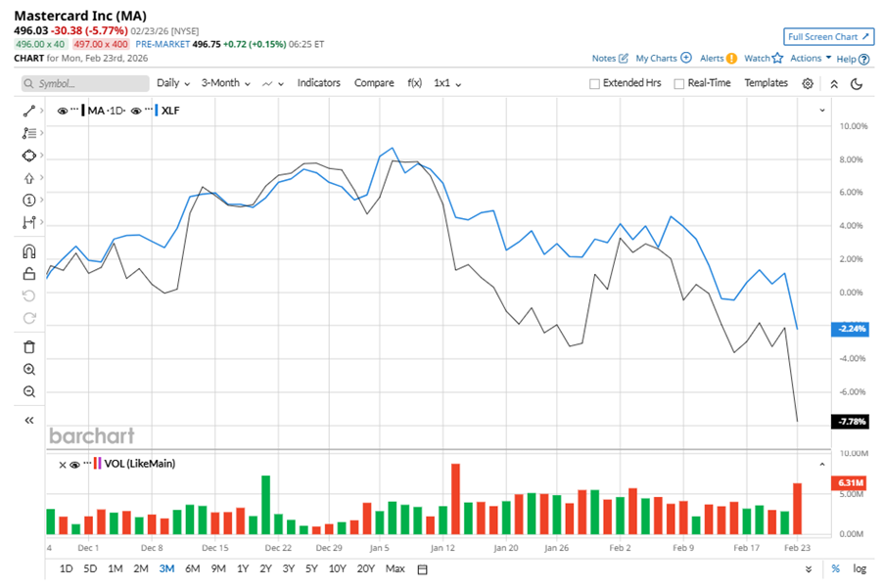This screenshot has width=883, height=588.
Task: Open MA series options ellipsis
Action: pyautogui.click(x=74, y=110)
